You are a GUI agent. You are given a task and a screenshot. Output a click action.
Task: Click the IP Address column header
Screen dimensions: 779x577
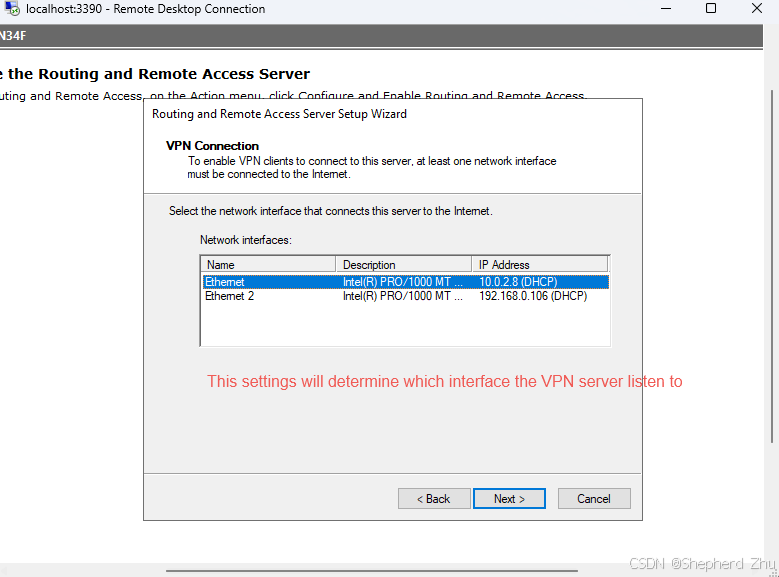point(540,264)
